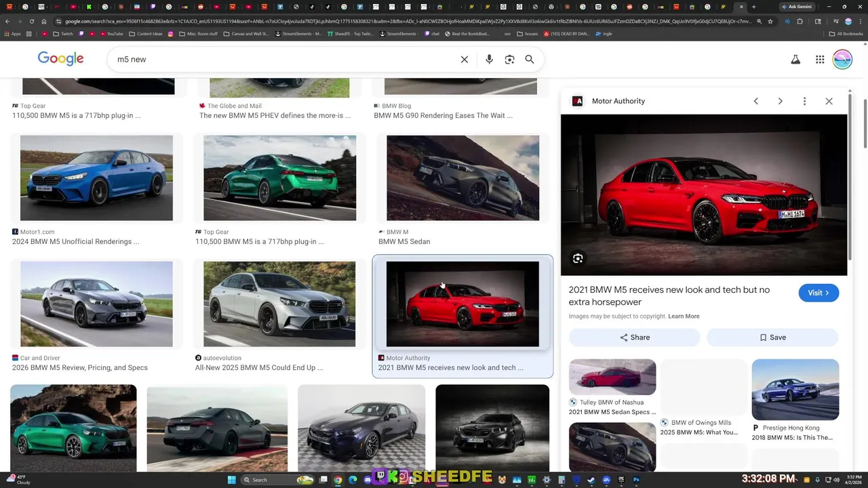The width and height of the screenshot is (868, 488).
Task: Open the Google account avatar menu
Action: tap(842, 60)
